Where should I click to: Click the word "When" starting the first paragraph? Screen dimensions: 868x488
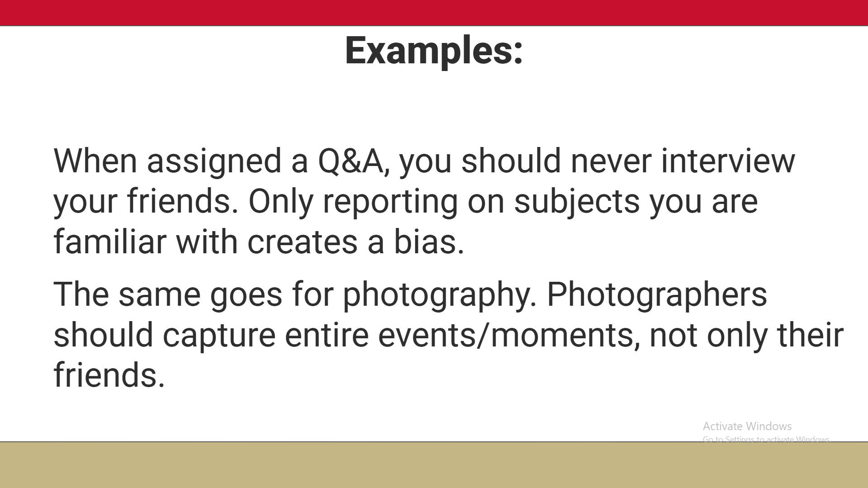[95, 161]
